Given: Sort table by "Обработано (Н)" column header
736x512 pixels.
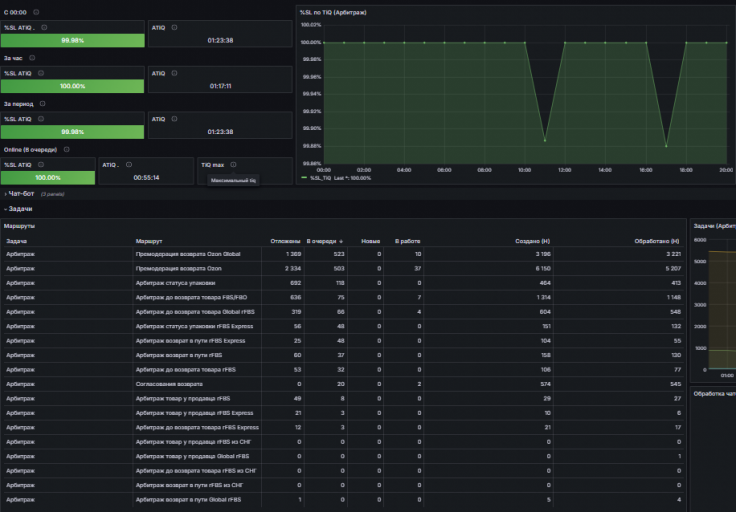Looking at the screenshot, I should coord(657,241).
